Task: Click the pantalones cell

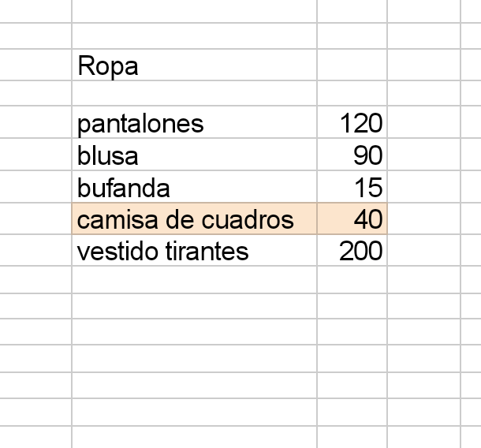Action: click(x=194, y=124)
